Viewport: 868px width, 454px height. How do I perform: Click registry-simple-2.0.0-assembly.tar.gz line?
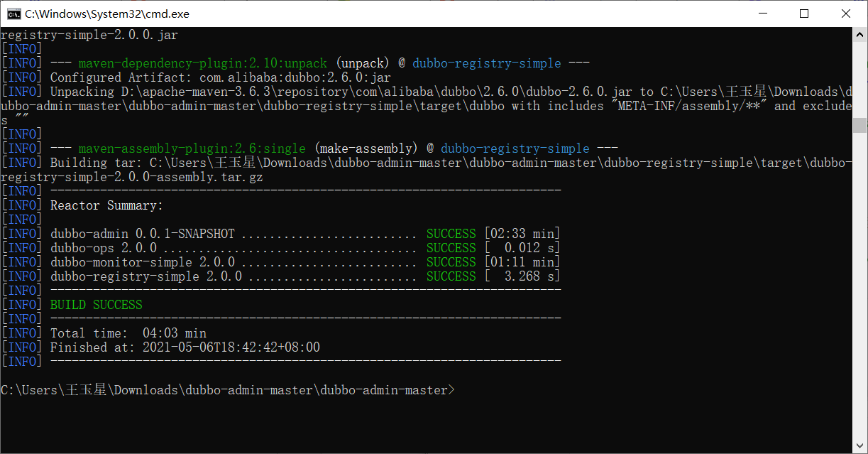tap(132, 177)
